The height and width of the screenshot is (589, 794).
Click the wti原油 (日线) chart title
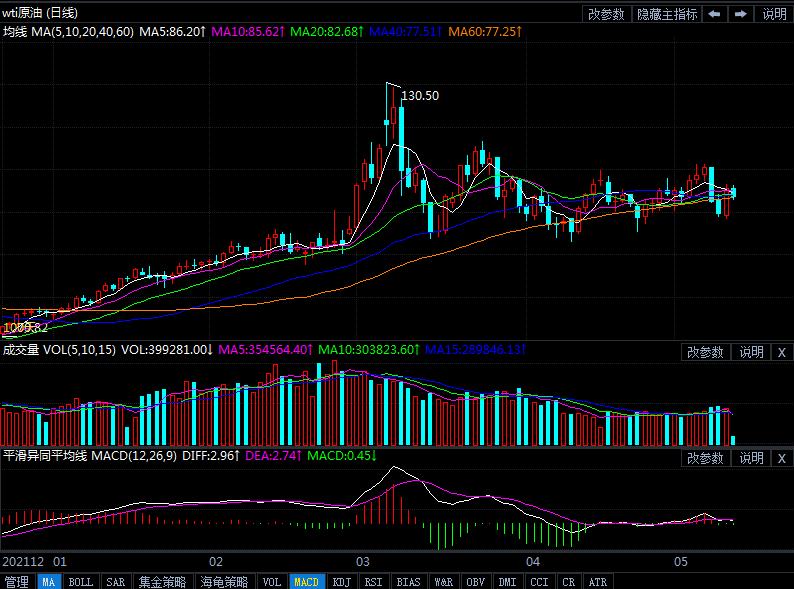[x=40, y=13]
